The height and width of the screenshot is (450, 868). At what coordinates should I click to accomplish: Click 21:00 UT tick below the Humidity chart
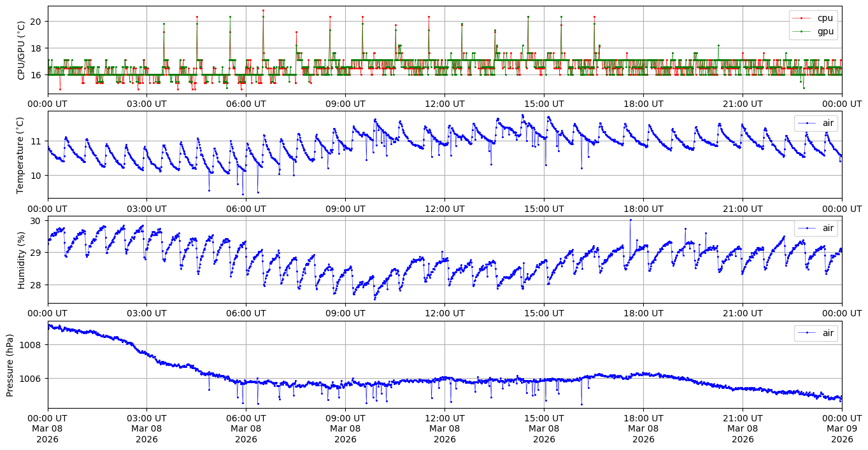pyautogui.click(x=743, y=313)
